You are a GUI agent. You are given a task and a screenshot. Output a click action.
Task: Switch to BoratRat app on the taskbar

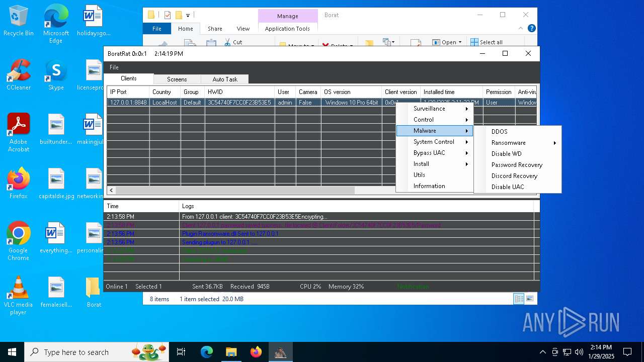[x=280, y=352]
